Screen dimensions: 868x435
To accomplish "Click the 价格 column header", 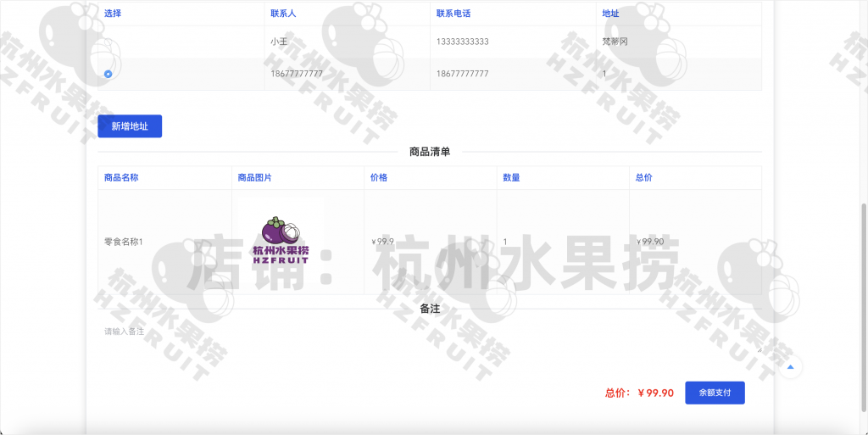I will tap(379, 178).
